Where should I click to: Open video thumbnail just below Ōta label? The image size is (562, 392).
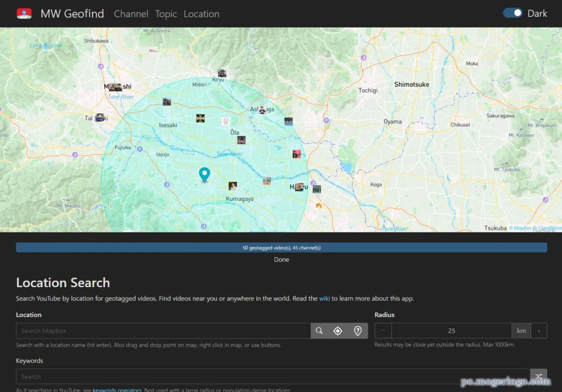pos(241,140)
